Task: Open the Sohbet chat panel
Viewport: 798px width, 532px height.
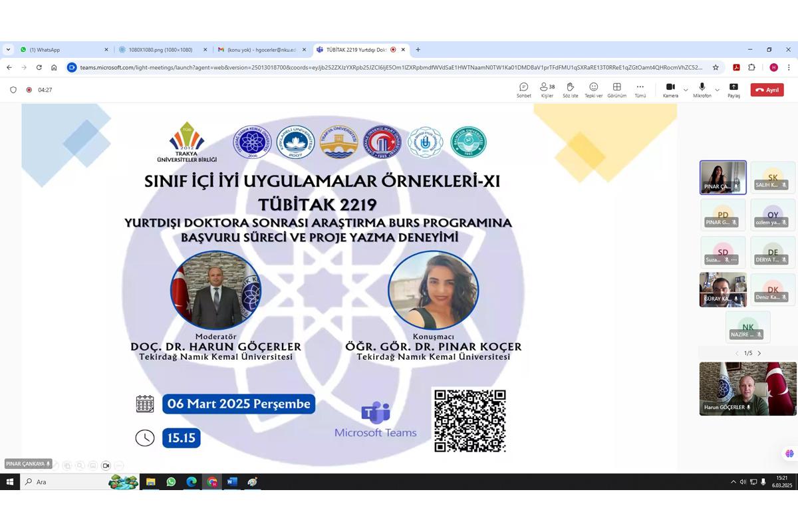Action: pos(524,90)
